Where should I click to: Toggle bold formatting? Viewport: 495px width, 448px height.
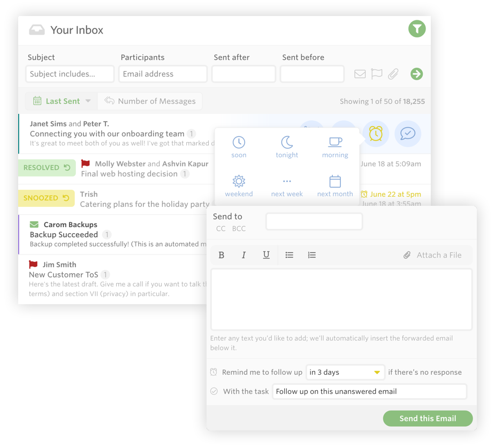(222, 255)
